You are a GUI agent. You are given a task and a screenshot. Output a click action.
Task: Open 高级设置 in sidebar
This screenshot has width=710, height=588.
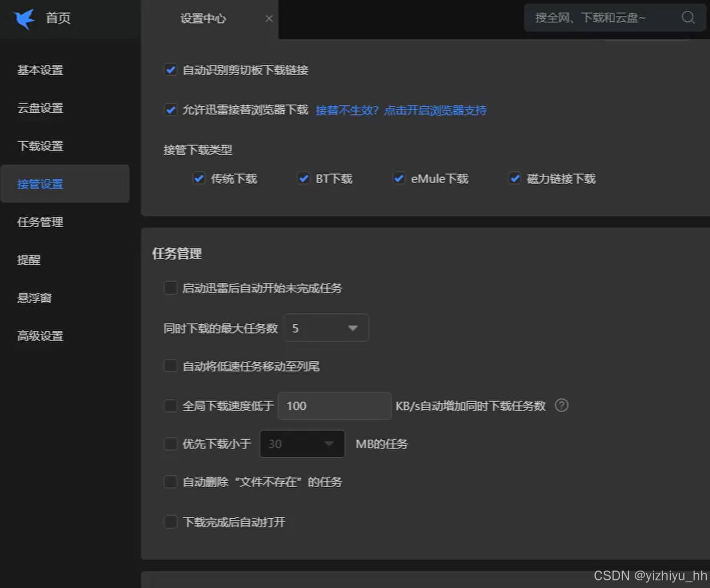point(40,336)
